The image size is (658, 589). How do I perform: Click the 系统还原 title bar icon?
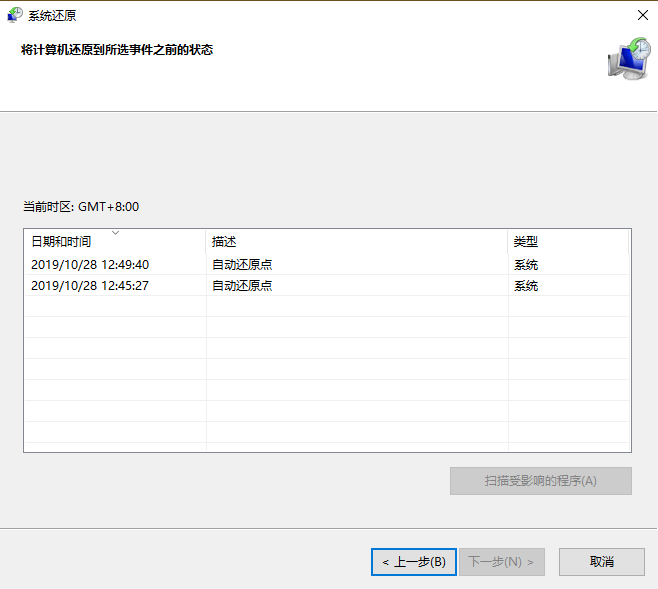(15, 15)
